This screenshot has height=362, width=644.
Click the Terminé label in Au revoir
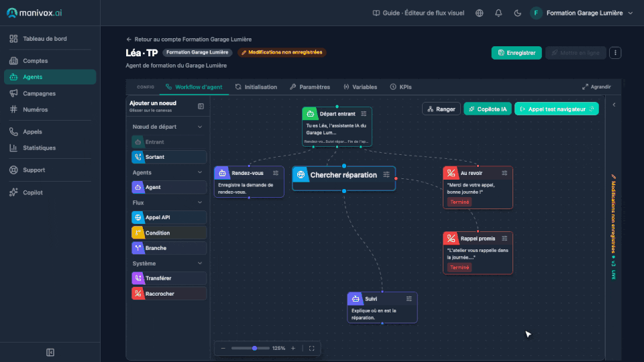460,202
